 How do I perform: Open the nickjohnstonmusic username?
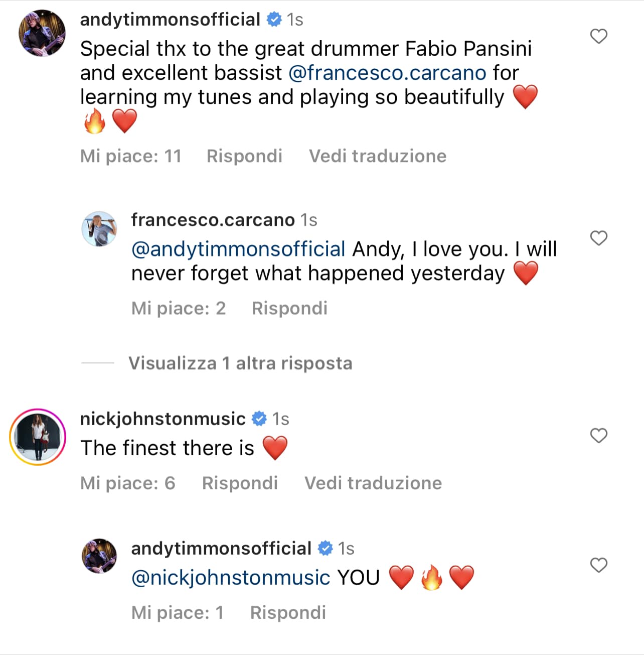coord(163,419)
